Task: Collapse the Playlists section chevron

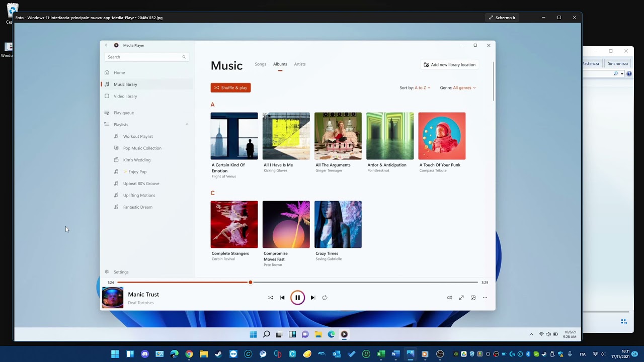Action: pyautogui.click(x=187, y=124)
